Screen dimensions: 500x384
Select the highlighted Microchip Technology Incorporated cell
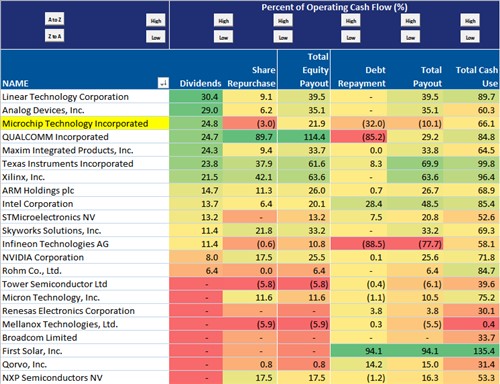(x=85, y=123)
